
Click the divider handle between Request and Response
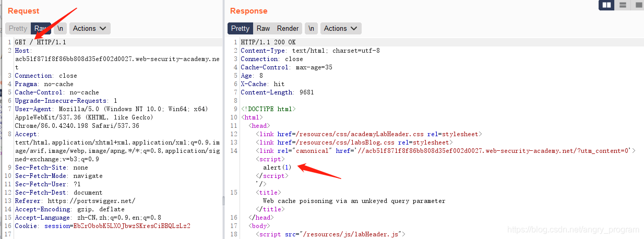click(224, 201)
